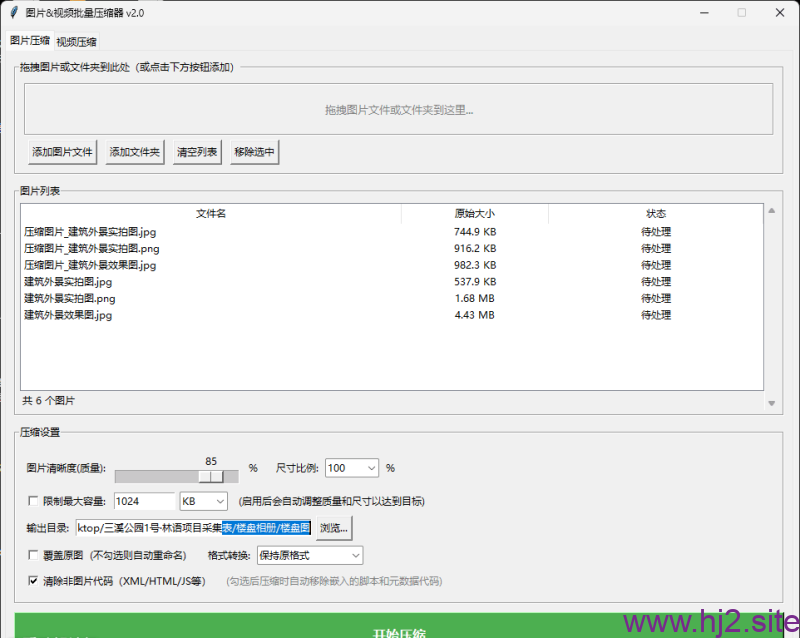Click the 浏览... browse button

334,528
